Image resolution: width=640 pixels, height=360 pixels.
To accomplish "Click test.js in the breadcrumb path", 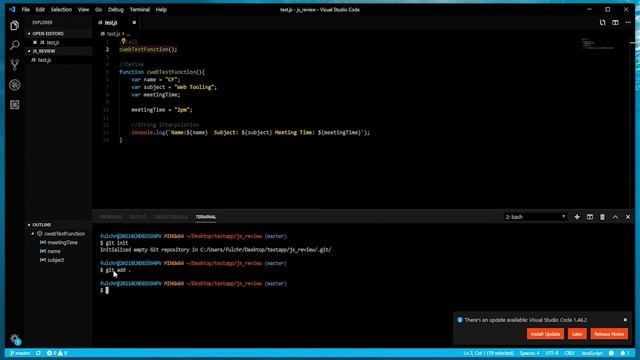I will [113, 34].
